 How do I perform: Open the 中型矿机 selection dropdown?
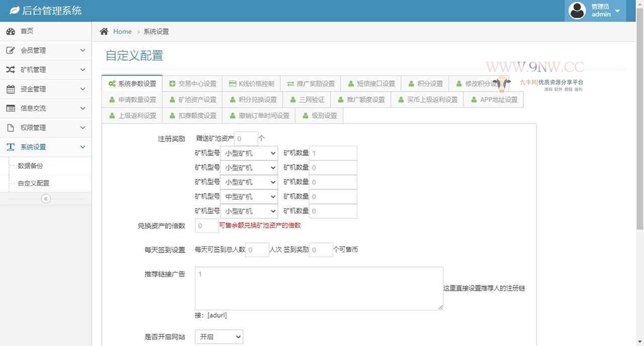249,197
